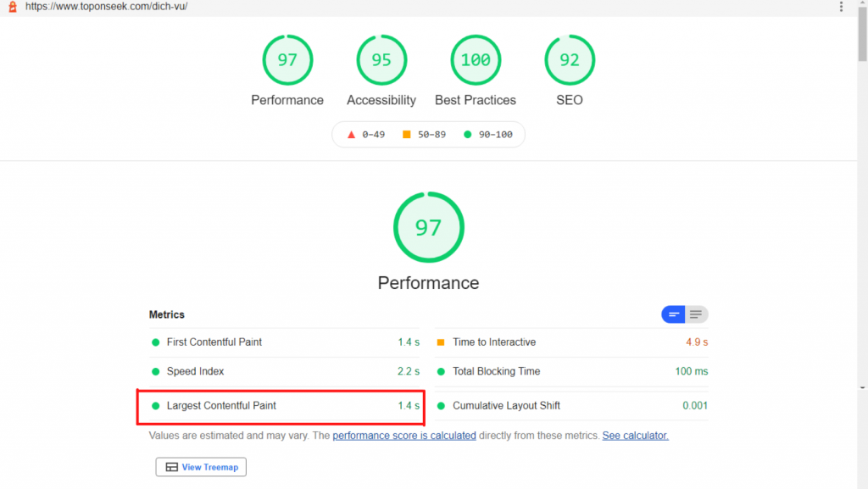The image size is (868, 489).
Task: Switch metrics to expanded description view
Action: [696, 314]
